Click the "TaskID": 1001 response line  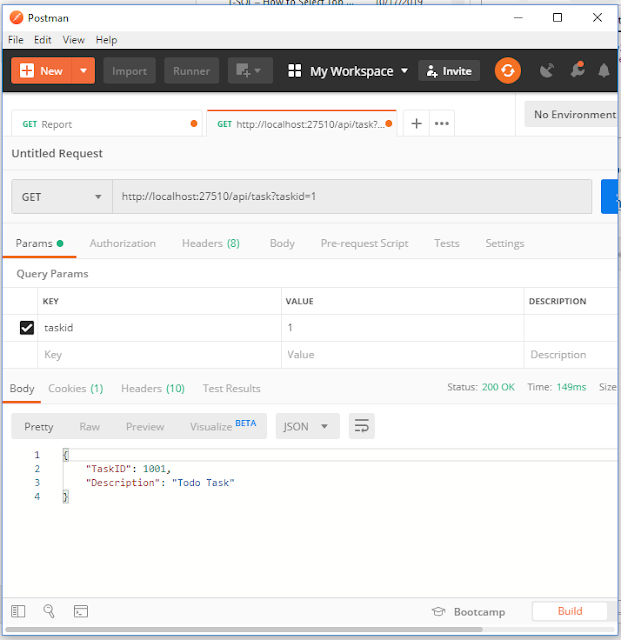click(x=128, y=469)
